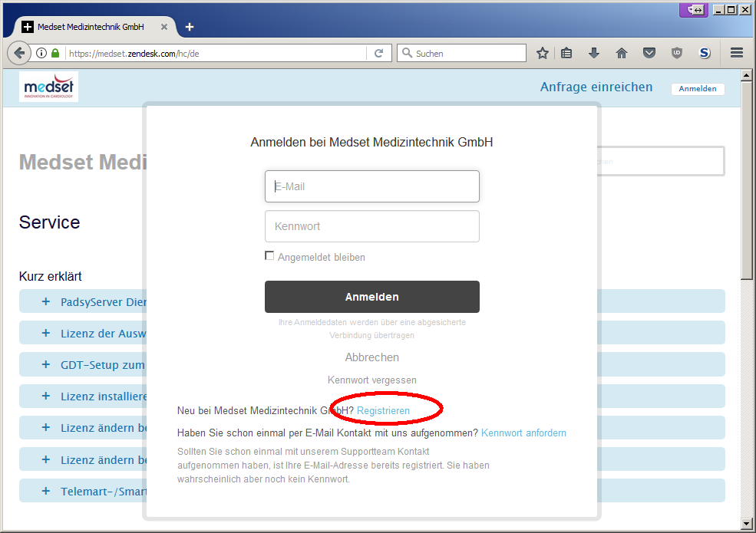Open the uBlock Origin shield icon
This screenshot has height=533, width=756.
(x=676, y=53)
